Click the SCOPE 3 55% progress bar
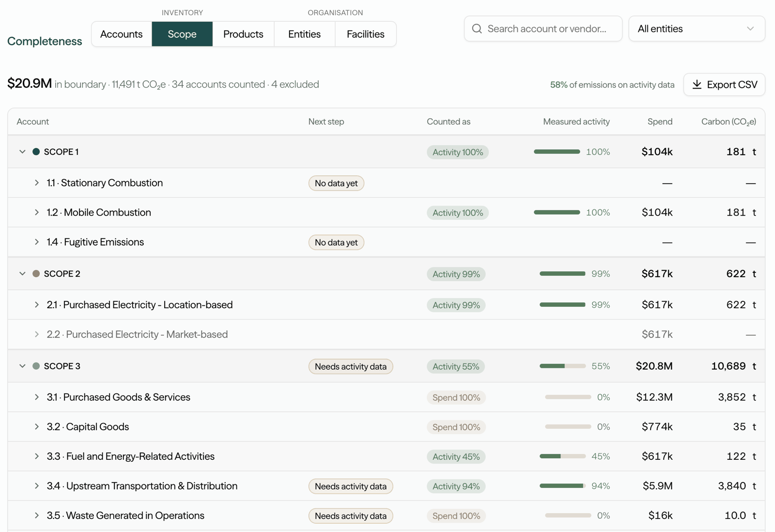 pos(562,366)
